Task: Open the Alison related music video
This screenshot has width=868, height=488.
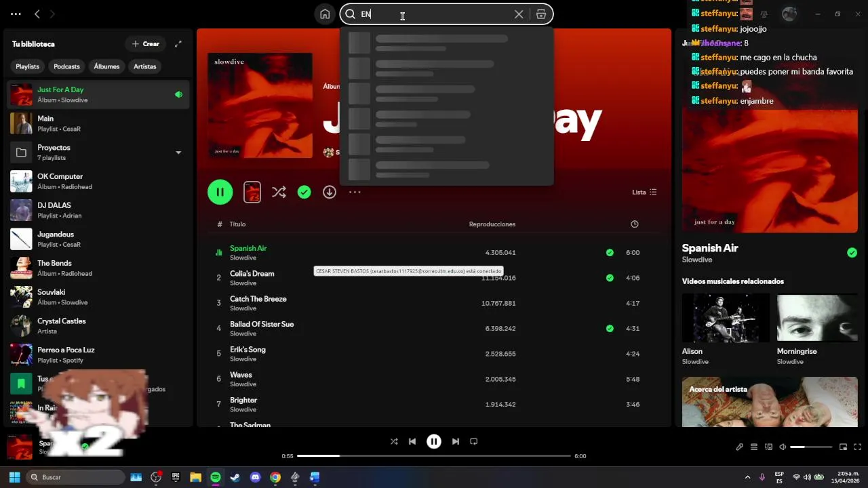Action: (x=726, y=329)
